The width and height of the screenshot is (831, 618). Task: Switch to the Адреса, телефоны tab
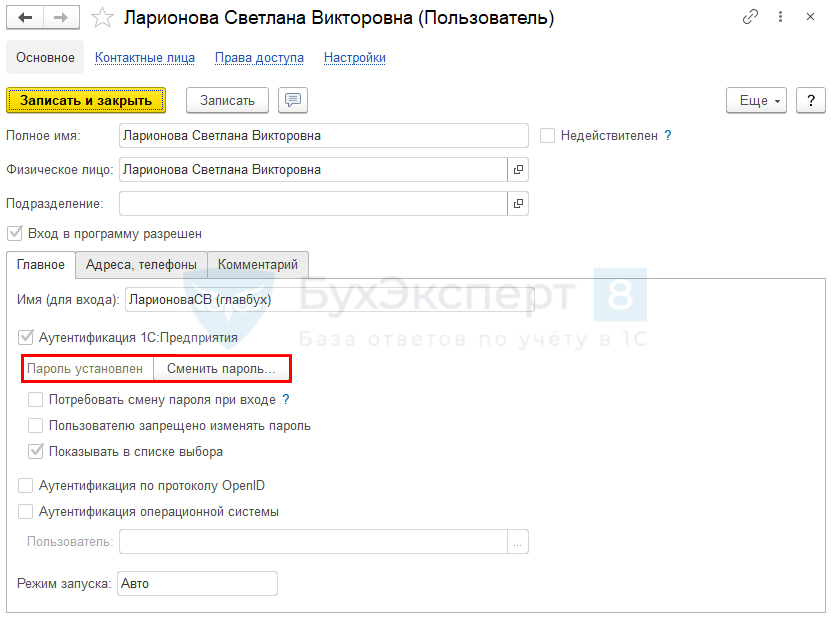click(x=141, y=264)
